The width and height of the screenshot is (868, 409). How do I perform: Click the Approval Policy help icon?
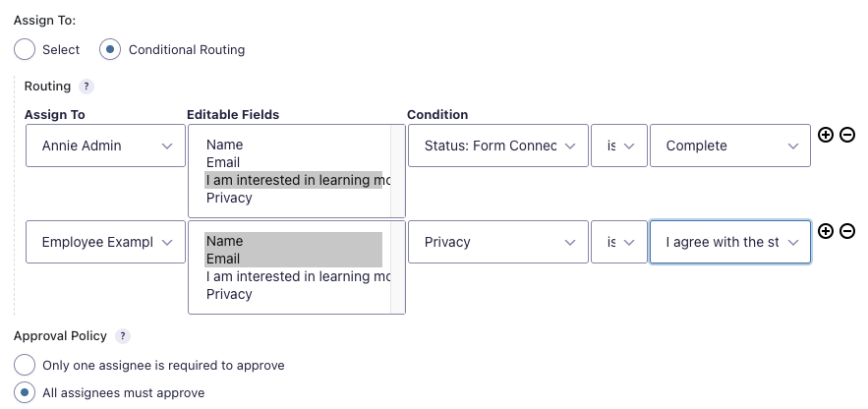coord(123,336)
